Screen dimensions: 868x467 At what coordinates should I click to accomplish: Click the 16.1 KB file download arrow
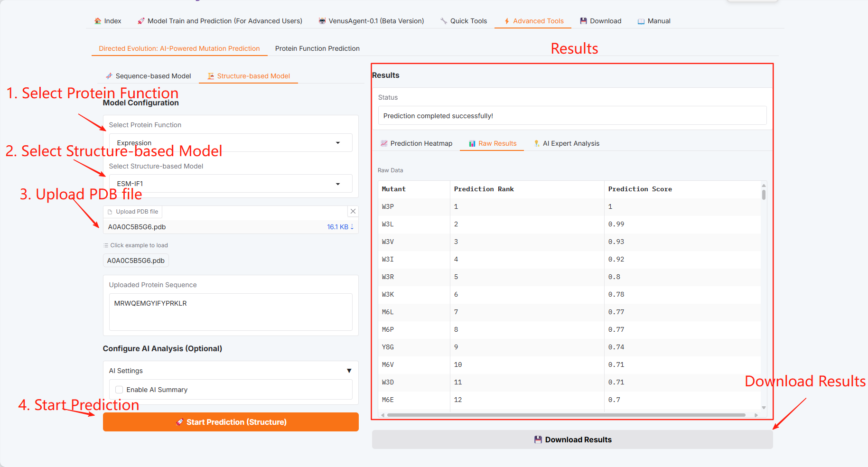coord(352,227)
